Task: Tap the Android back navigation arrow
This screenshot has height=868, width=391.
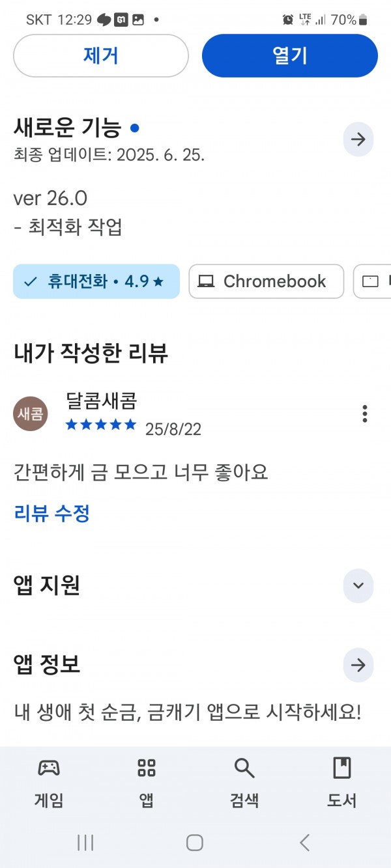Action: [x=304, y=843]
